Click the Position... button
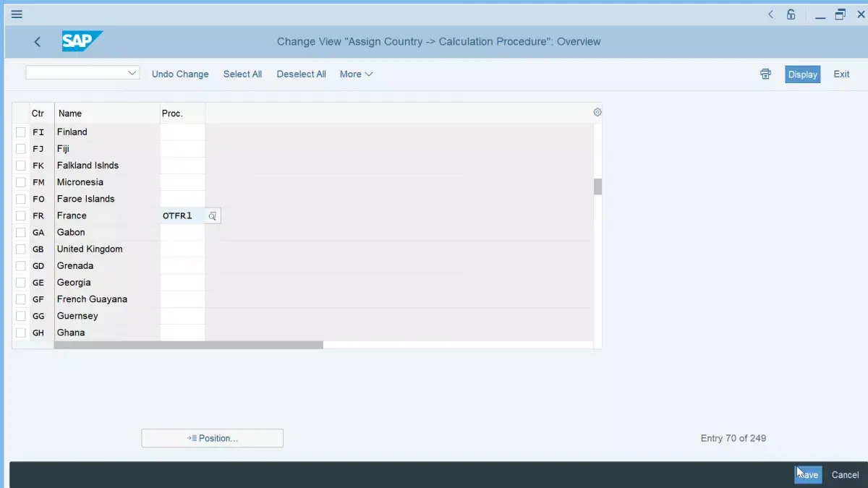Screen dimensions: 868x488 (213, 438)
